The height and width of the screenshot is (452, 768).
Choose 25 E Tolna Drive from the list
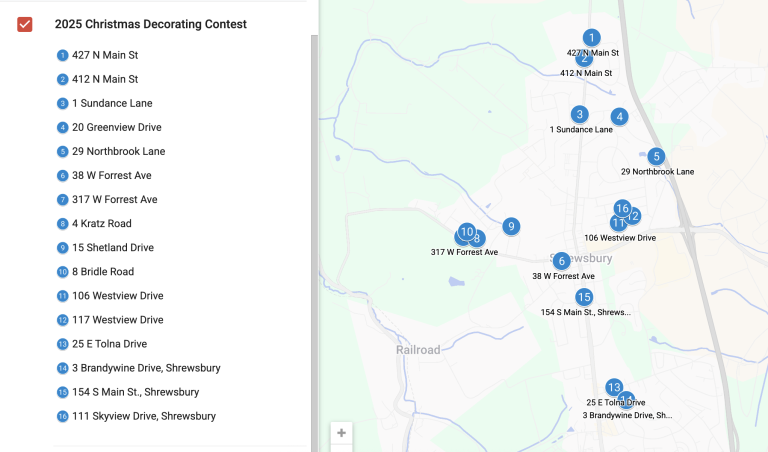[x=110, y=344]
